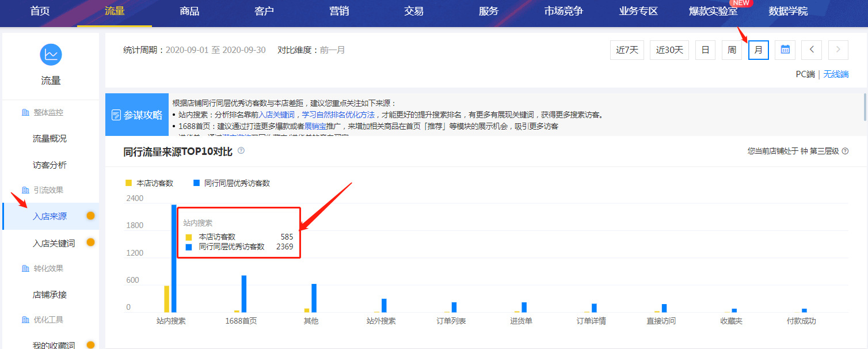Click help icon next to 第三层级
868x349 pixels.
[845, 151]
